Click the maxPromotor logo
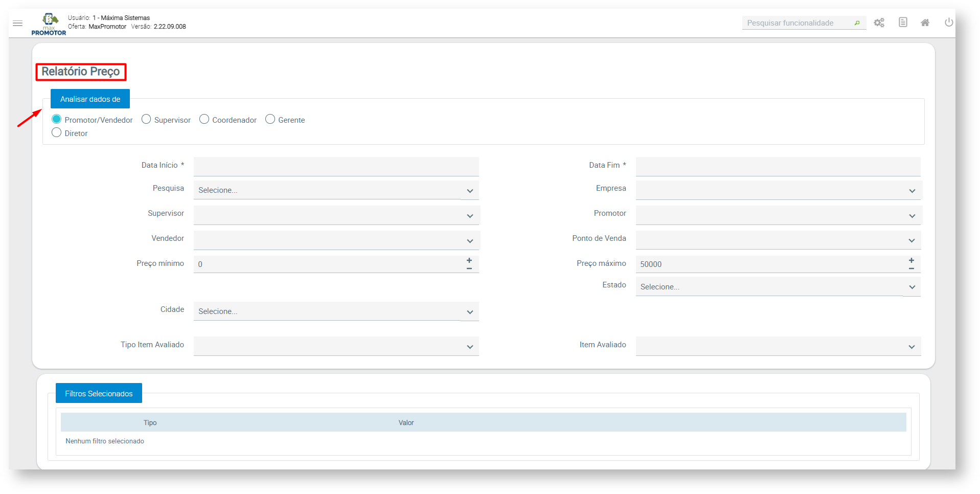The image size is (980, 494). pos(49,25)
